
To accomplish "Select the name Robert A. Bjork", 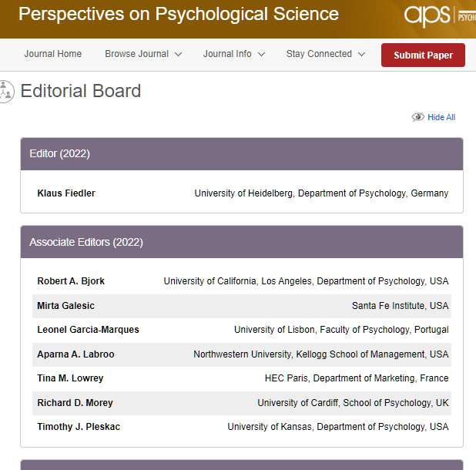I will pyautogui.click(x=71, y=281).
